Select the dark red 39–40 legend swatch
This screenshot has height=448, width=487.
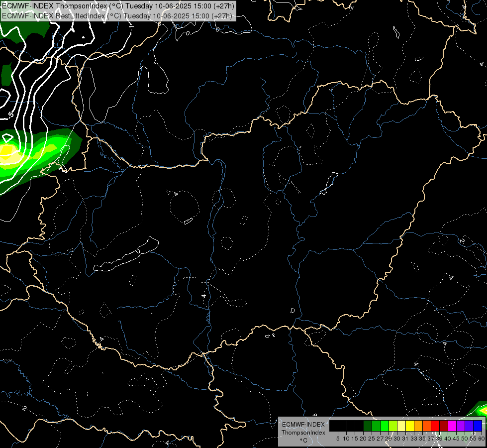click(x=444, y=426)
